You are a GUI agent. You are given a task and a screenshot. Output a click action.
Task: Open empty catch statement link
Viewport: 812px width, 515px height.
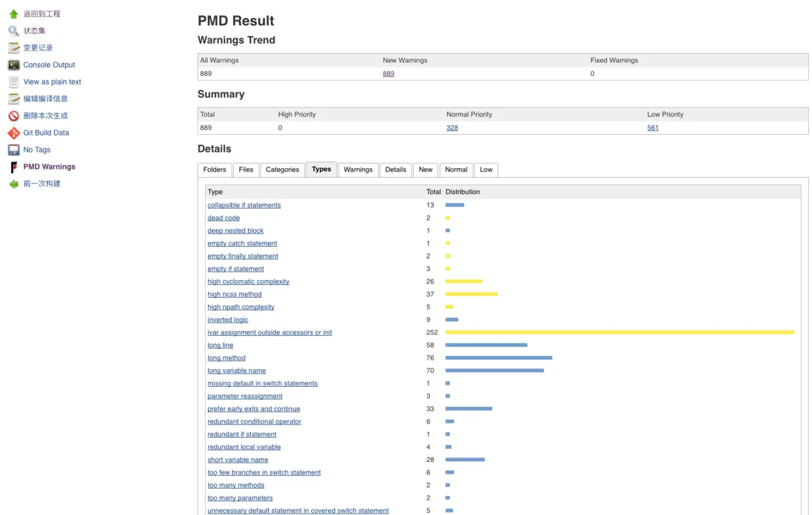tap(242, 243)
